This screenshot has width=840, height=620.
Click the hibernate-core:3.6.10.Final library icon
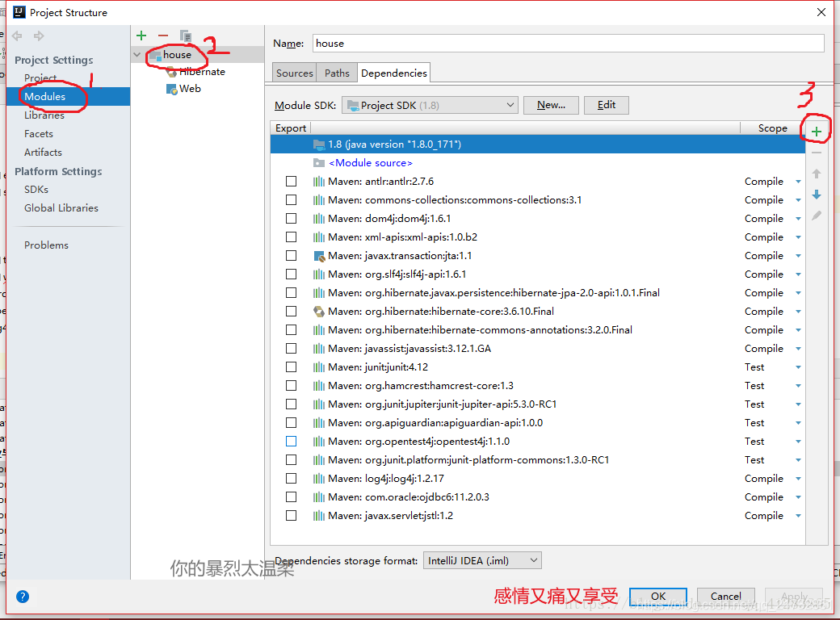point(319,312)
